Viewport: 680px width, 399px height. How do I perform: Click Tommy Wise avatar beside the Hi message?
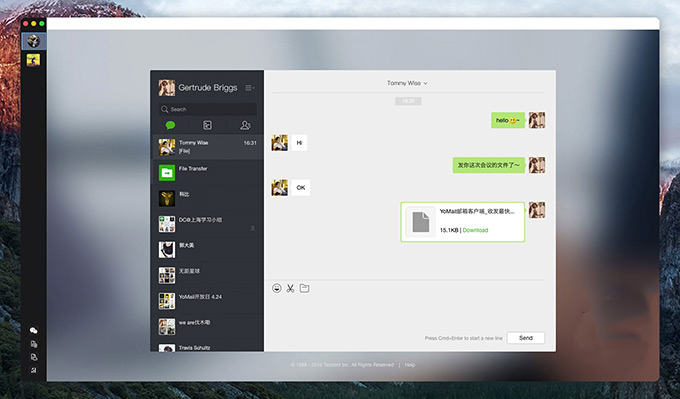280,143
